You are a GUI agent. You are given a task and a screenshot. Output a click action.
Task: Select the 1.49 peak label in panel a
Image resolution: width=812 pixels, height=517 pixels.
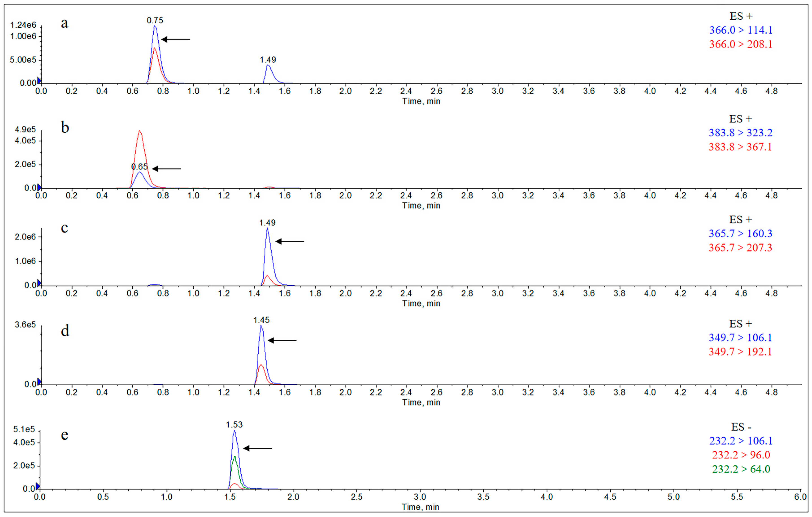click(x=268, y=60)
